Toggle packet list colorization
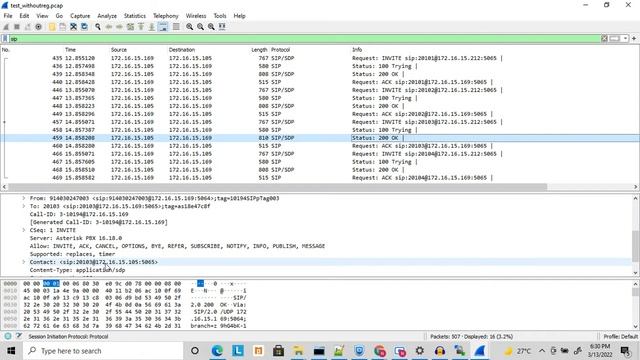 [x=176, y=27]
